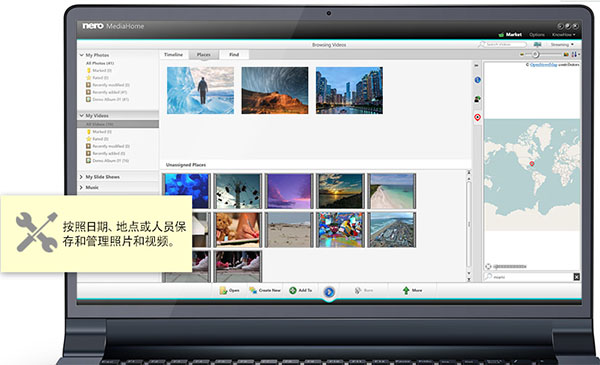
Task: Open the places map pin panel icon
Action: (x=478, y=117)
